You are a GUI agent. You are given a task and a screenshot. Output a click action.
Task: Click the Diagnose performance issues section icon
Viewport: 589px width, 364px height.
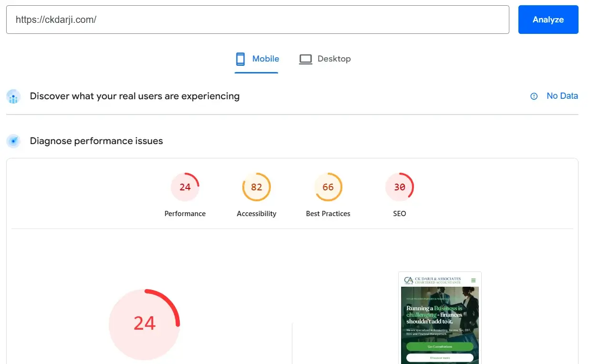13,141
